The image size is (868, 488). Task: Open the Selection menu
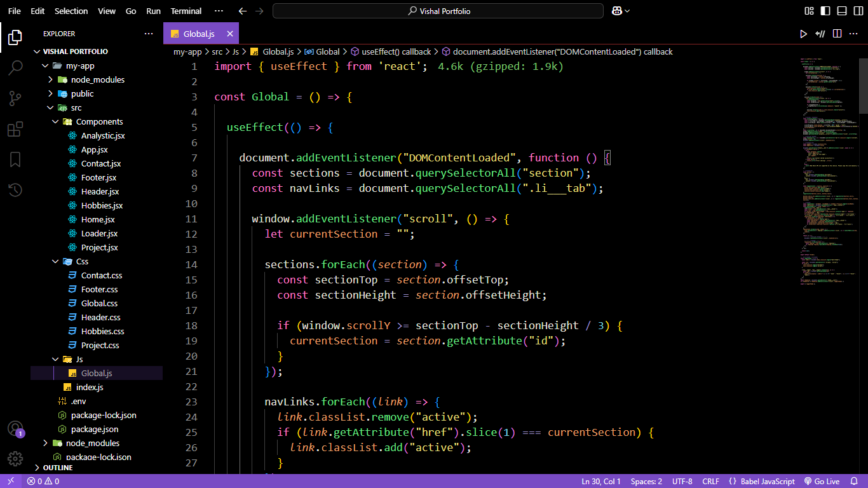pyautogui.click(x=71, y=11)
